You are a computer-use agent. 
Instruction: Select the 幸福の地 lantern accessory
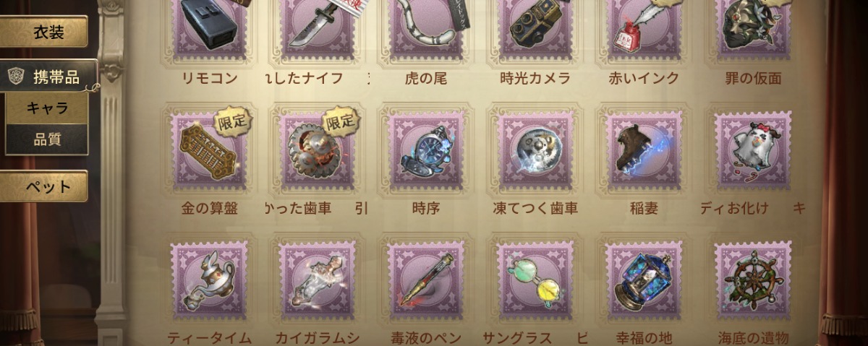coord(644,280)
